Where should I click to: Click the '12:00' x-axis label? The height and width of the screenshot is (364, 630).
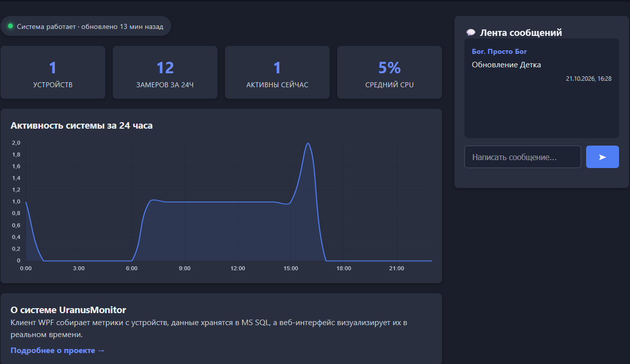point(238,268)
